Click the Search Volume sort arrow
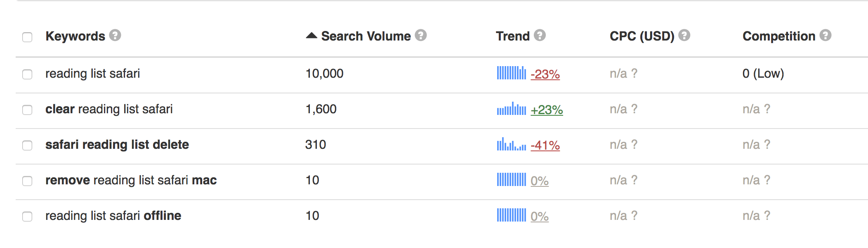 tap(311, 36)
